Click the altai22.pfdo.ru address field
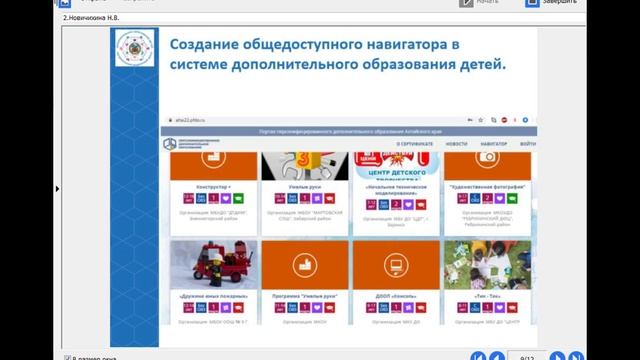This screenshot has width=640, height=360. pyautogui.click(x=190, y=120)
